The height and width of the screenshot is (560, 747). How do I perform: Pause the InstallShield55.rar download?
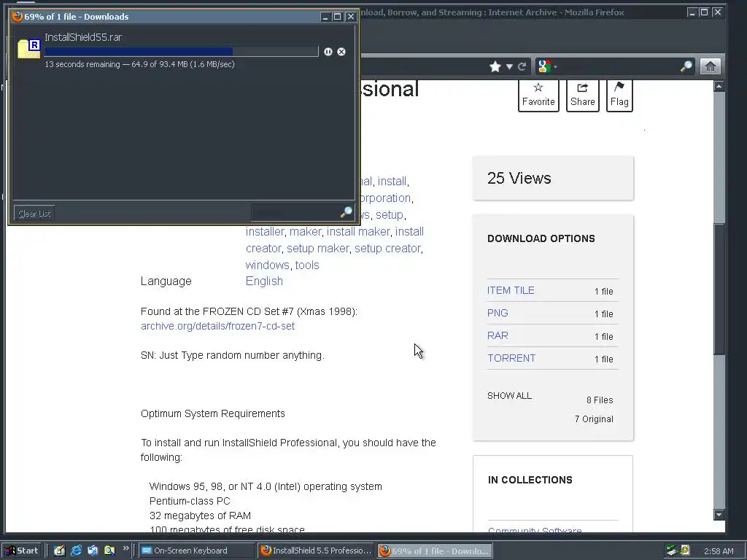pos(328,52)
